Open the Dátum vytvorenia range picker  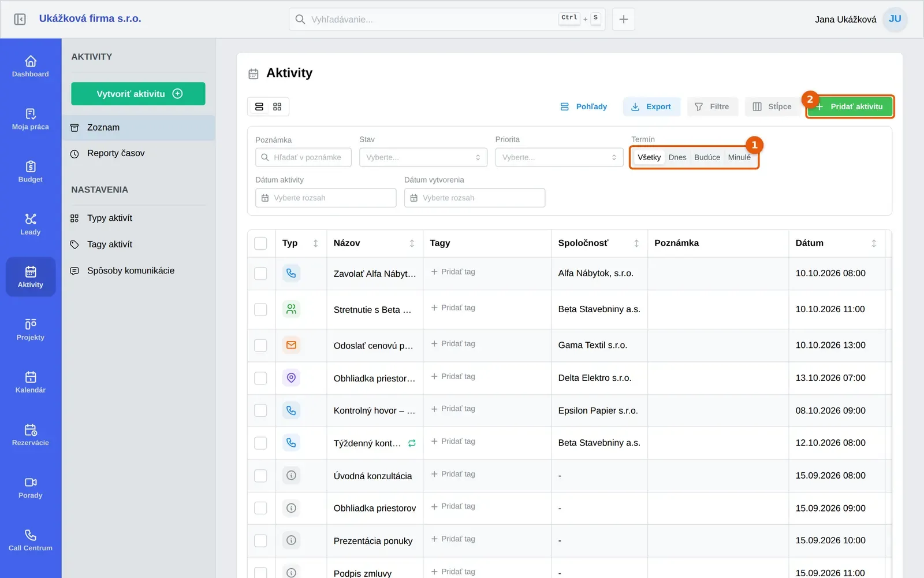tap(475, 198)
